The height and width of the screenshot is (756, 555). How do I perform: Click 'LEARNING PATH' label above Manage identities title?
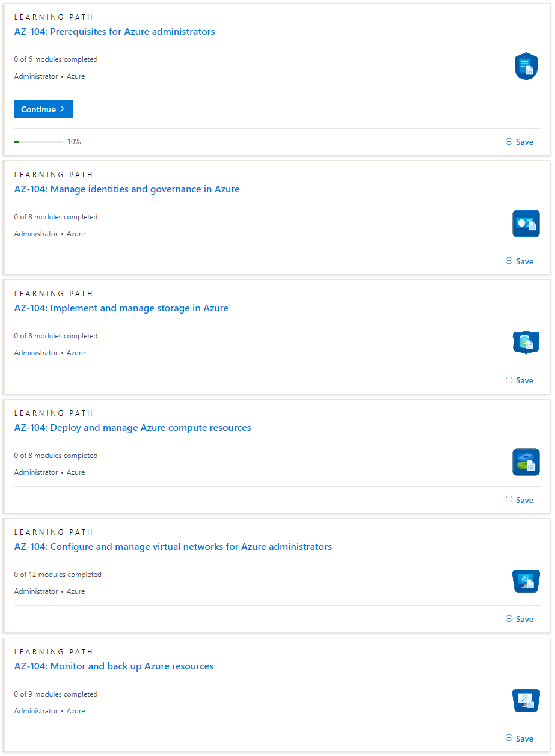[x=54, y=175]
